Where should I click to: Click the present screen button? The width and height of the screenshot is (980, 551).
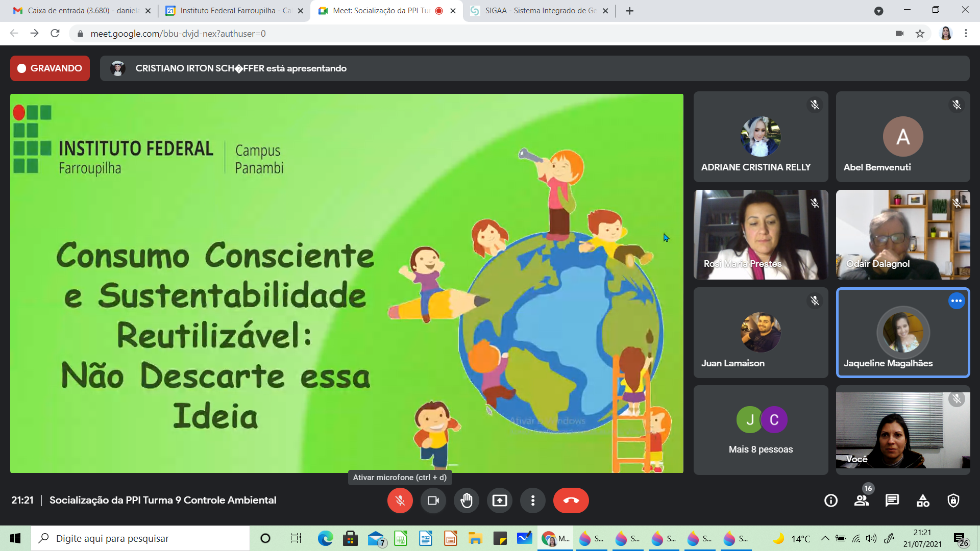tap(499, 500)
